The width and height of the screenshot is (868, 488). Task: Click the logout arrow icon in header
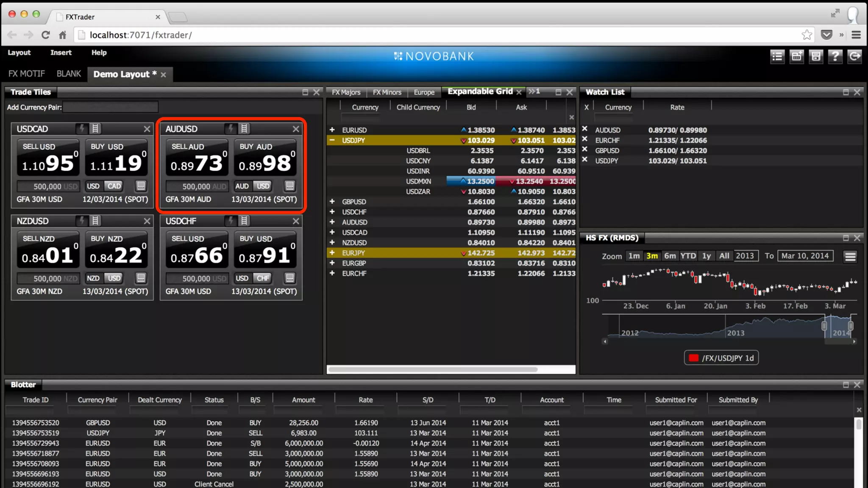click(x=854, y=56)
